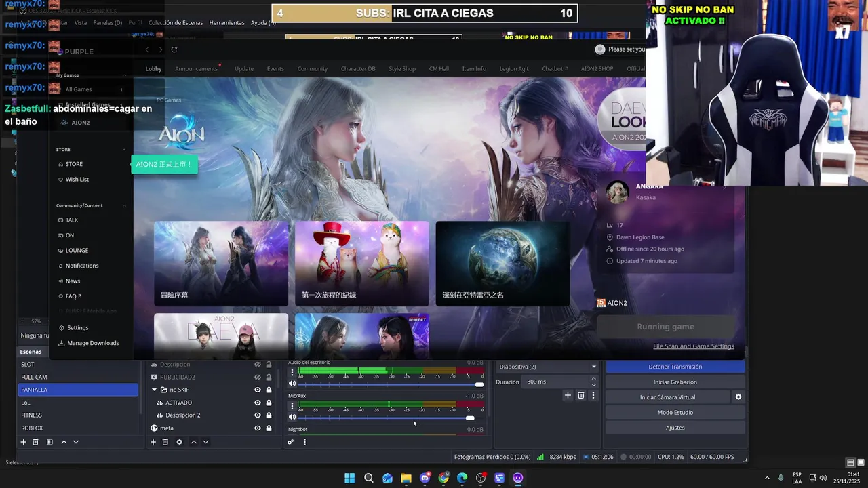Click Mic/Aux volume slider
Screen dimensions: 868x488
[390, 418]
